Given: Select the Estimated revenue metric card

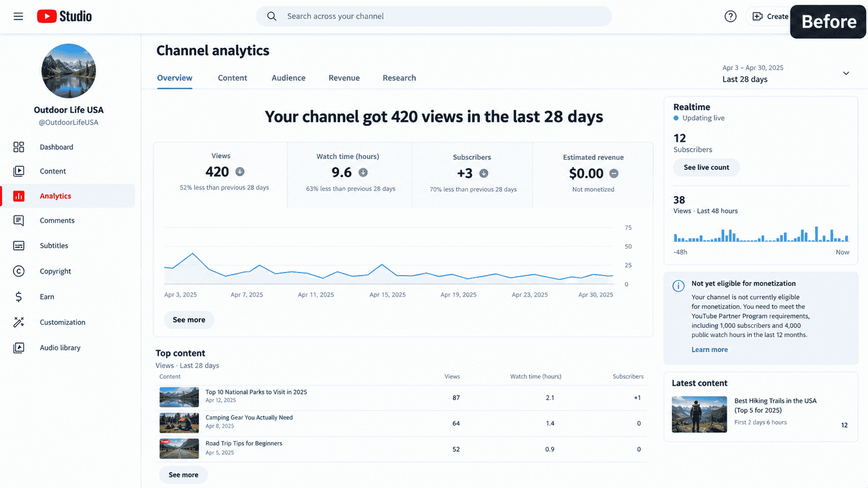Looking at the screenshot, I should click(x=593, y=175).
